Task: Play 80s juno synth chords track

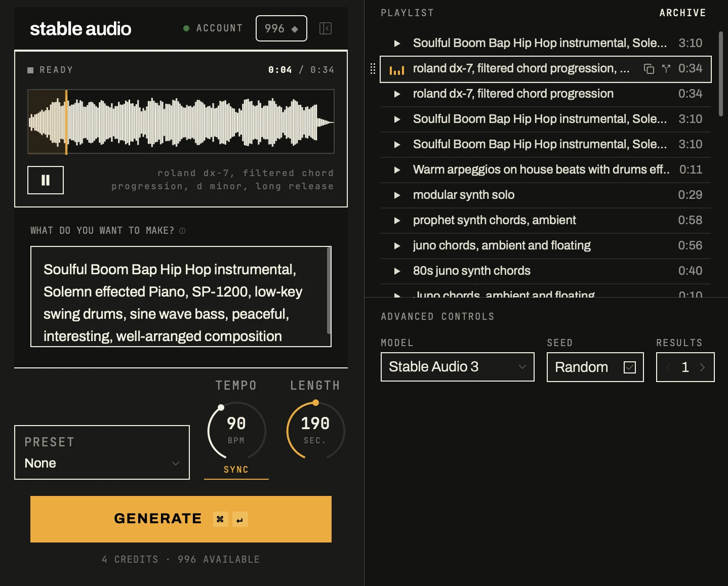Action: click(397, 271)
